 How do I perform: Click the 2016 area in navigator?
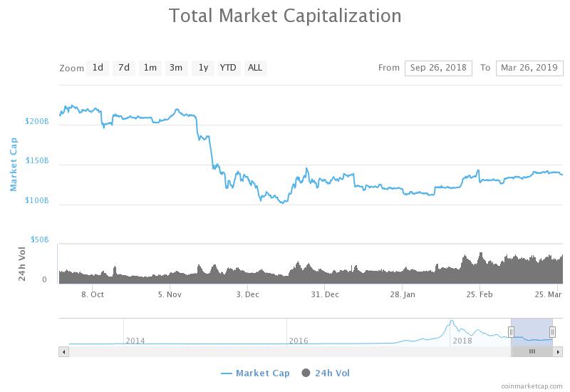pos(298,341)
